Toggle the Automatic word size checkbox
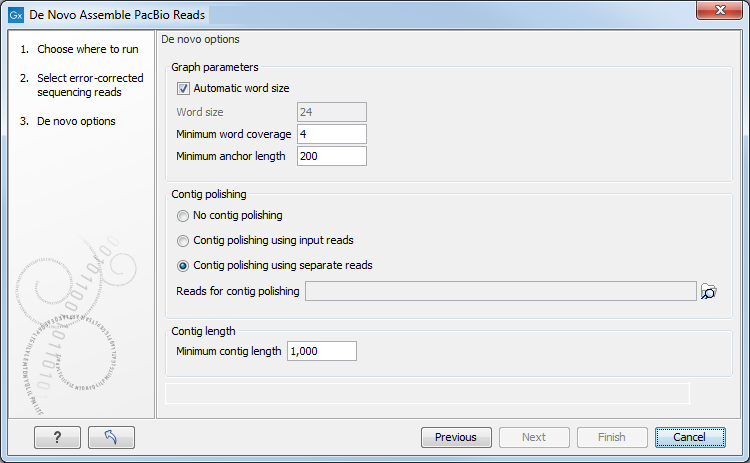Screen dimensions: 750x463 183,88
